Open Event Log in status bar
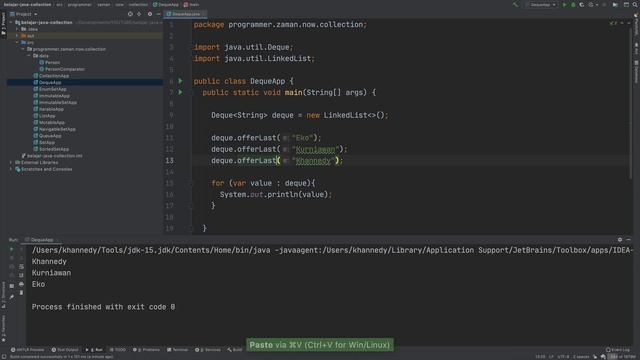The image size is (640, 360). [618, 350]
